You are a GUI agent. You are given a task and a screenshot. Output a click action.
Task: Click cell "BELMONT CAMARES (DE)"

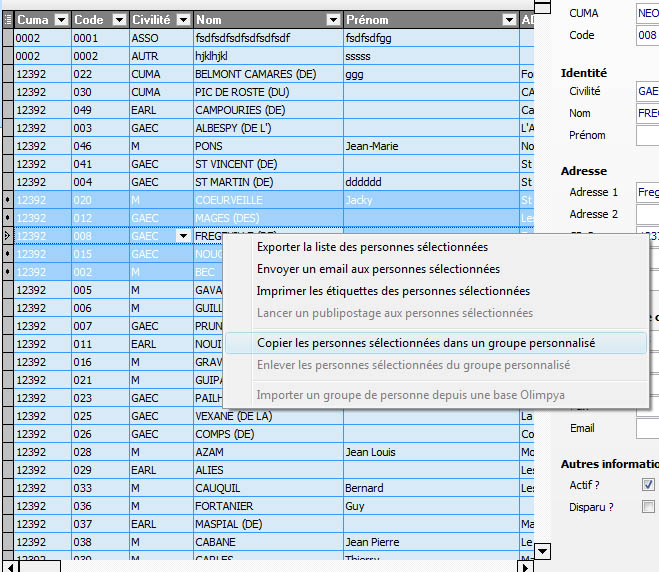[x=268, y=74]
